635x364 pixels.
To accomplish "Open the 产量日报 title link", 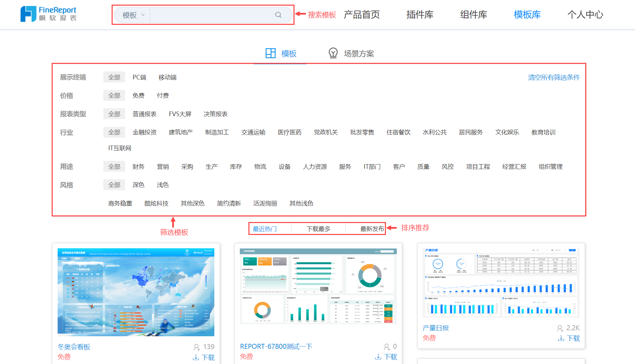I will coord(436,328).
